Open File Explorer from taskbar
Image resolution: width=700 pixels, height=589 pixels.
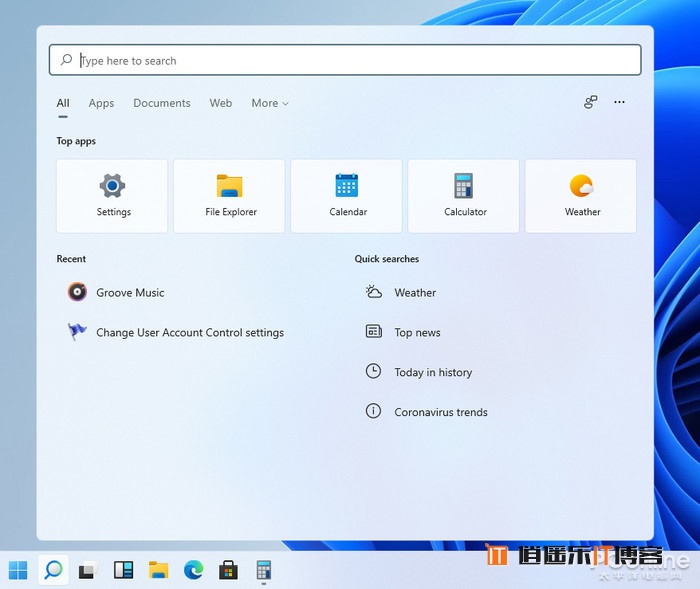click(158, 570)
